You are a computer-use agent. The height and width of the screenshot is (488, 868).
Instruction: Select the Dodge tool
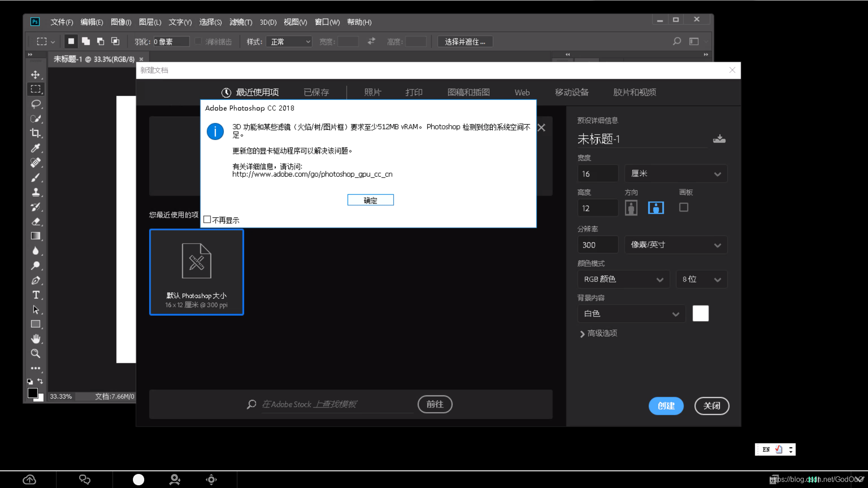35,265
